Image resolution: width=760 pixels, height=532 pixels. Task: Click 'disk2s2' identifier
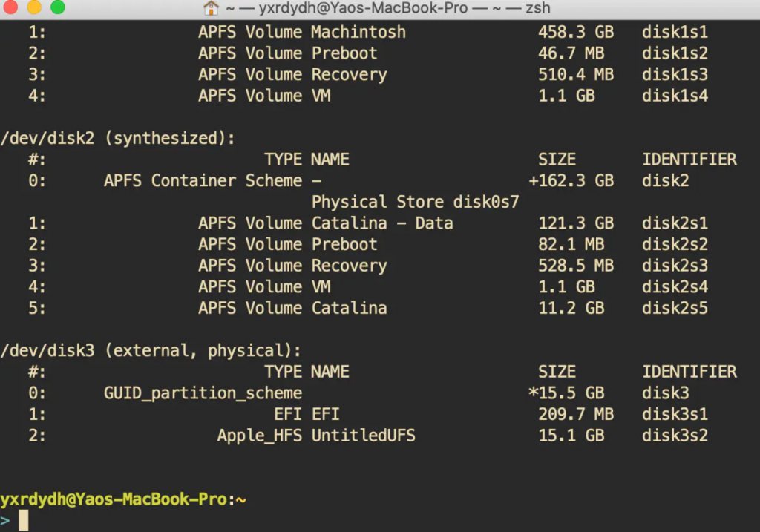675,245
